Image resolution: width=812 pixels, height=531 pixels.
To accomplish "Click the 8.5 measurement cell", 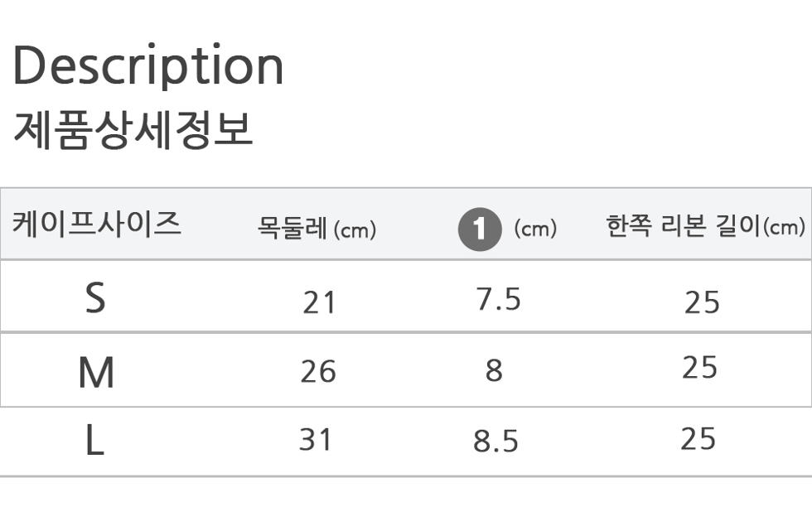I will pos(495,442).
